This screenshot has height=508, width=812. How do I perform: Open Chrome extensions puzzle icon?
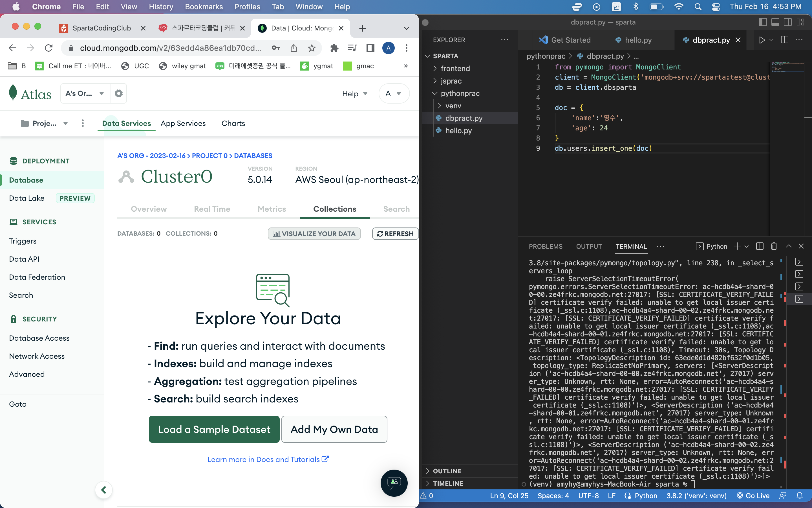334,48
